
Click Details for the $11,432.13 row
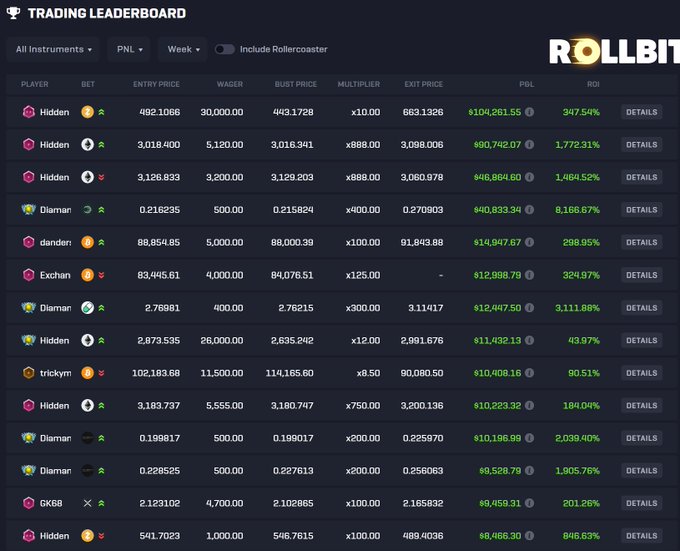point(641,340)
